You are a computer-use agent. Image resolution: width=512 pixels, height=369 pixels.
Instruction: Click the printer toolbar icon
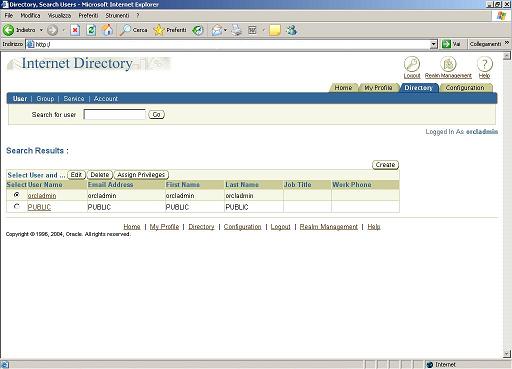pos(237,30)
